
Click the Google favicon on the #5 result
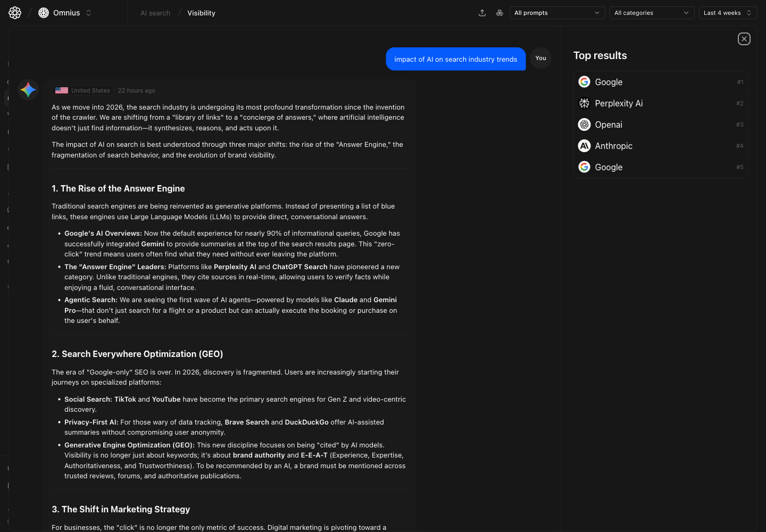pyautogui.click(x=584, y=167)
